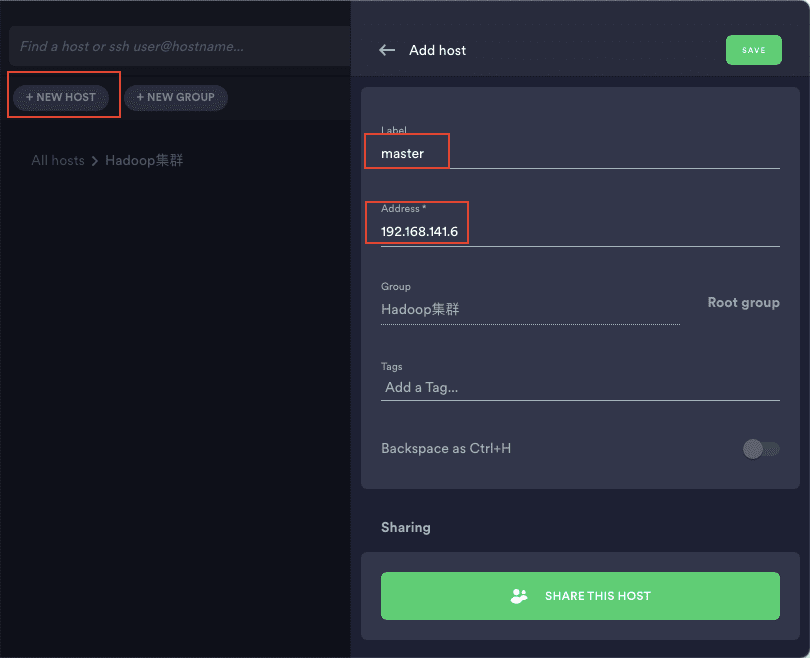The height and width of the screenshot is (658, 810).
Task: Click the back arrow beside Add host
Action: [387, 50]
